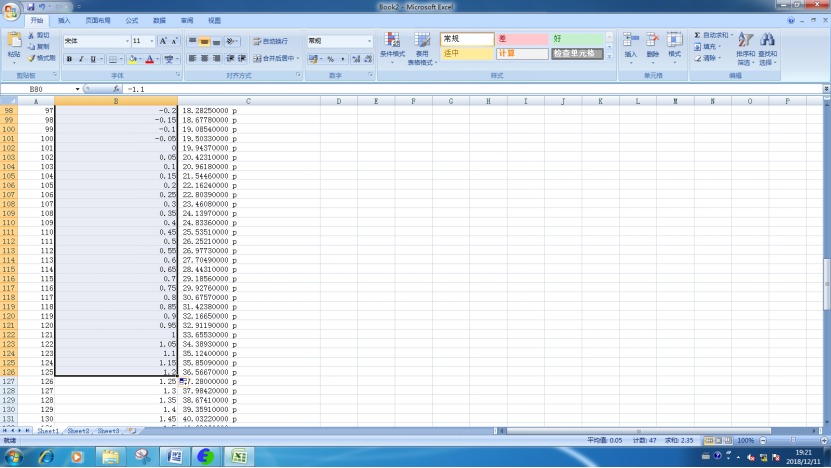This screenshot has width=831, height=468.
Task: Apply the 好 (Good) cell style
Action: coord(577,39)
